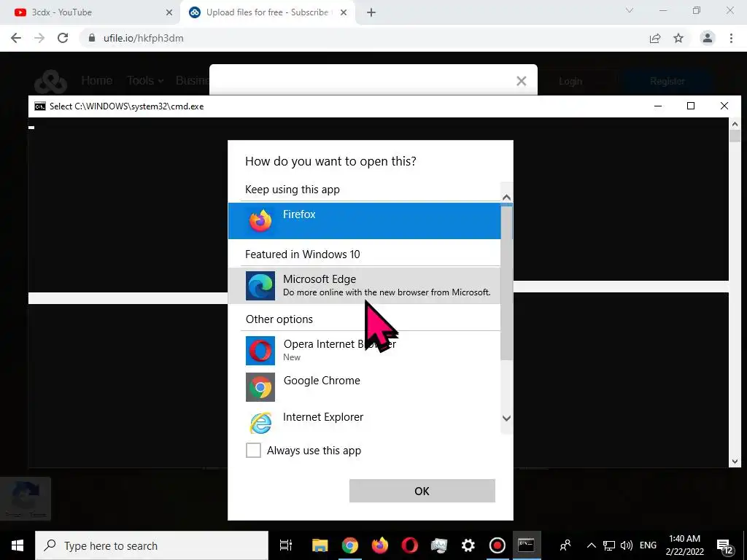Viewport: 747px width, 560px height.
Task: Choose Internet Explorer in the list
Action: coord(365,422)
